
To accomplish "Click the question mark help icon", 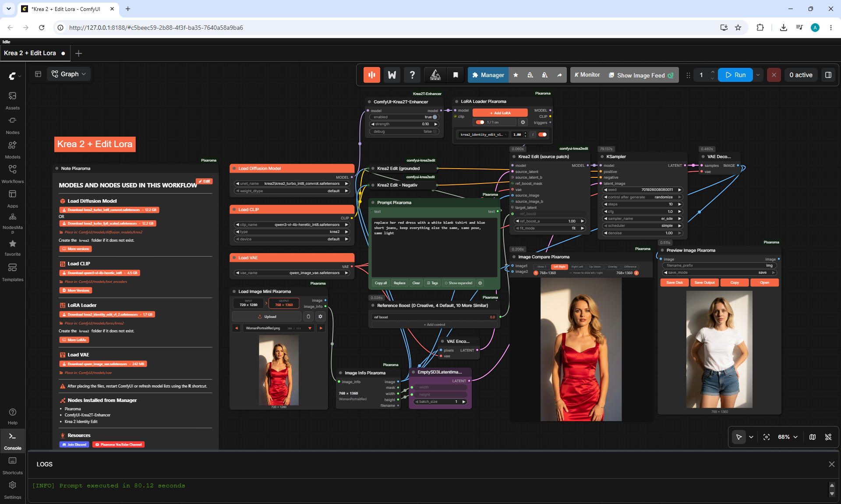I will coord(412,75).
